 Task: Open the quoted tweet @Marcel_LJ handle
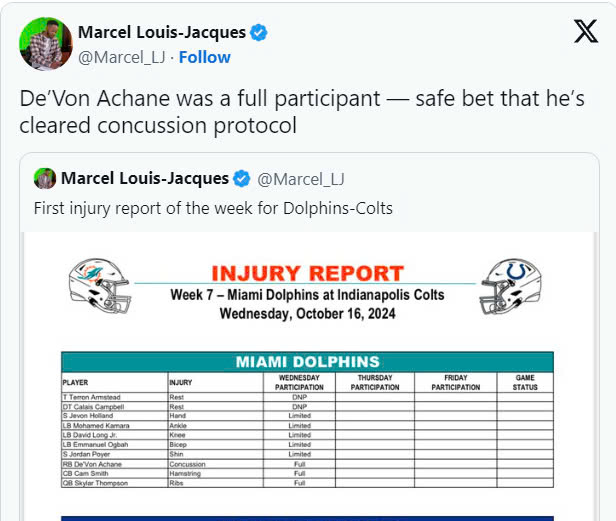301,179
